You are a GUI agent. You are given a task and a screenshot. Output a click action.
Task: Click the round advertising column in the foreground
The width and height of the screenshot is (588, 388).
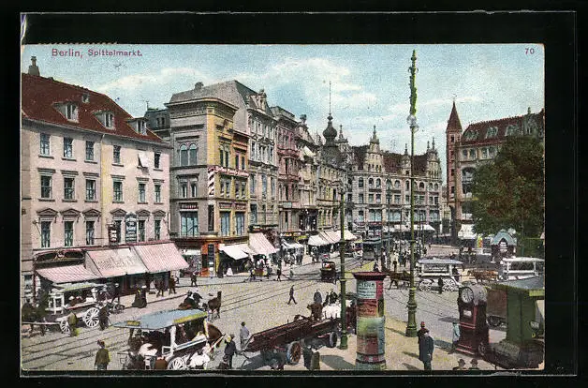(369, 321)
